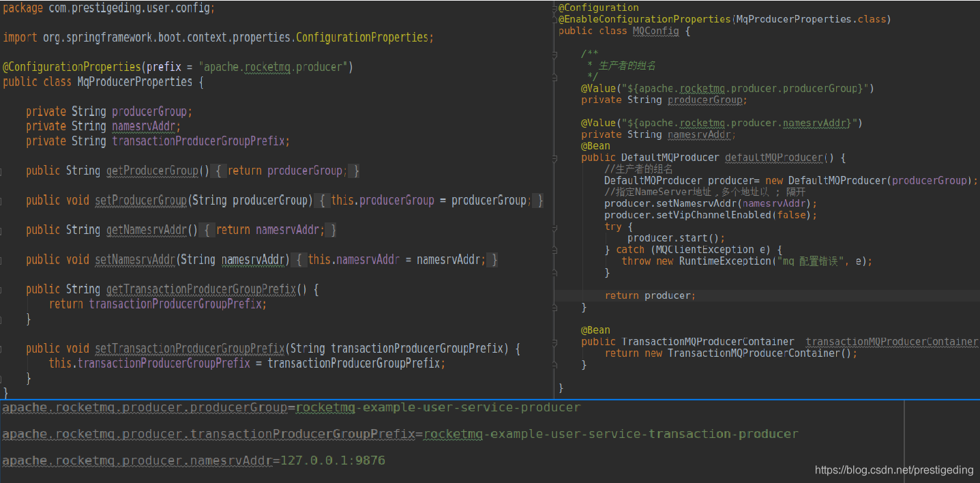The image size is (980, 483).
Task: Place cursor on 'return producer;' highlighted line
Action: click(x=650, y=295)
